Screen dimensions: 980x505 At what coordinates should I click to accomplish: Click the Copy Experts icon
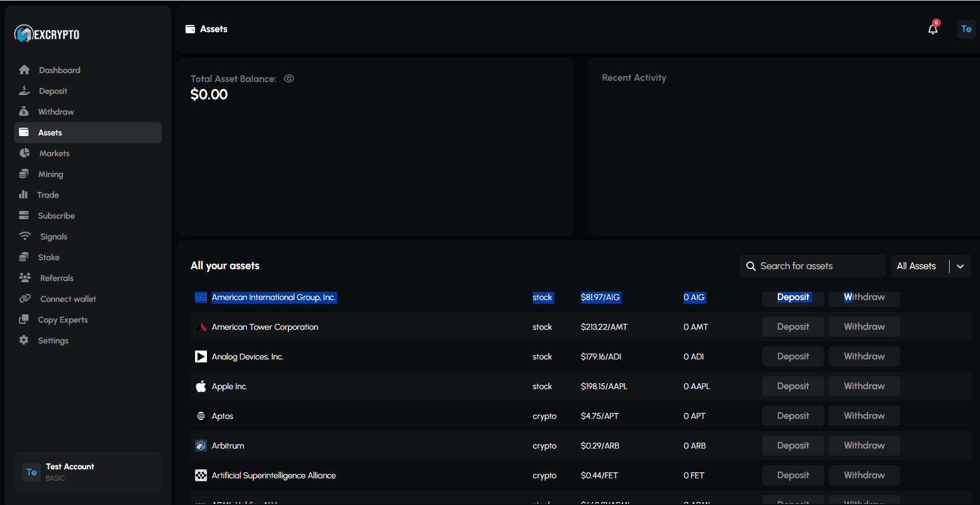coord(24,319)
